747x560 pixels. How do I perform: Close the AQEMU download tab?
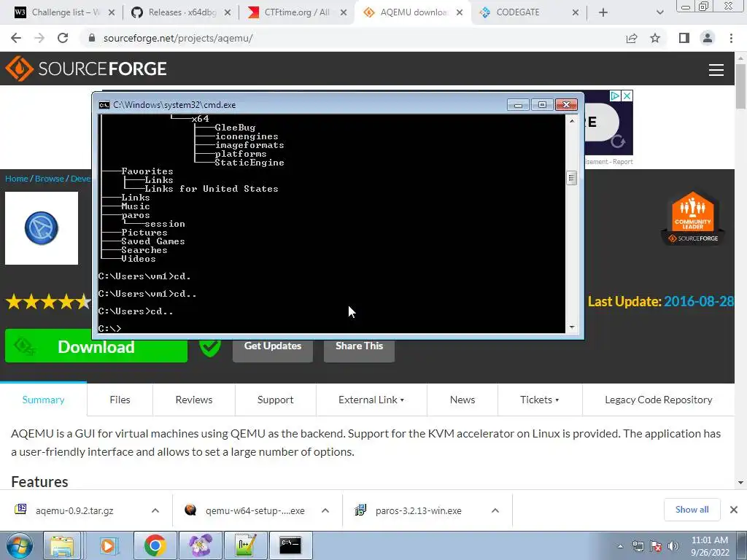(460, 12)
